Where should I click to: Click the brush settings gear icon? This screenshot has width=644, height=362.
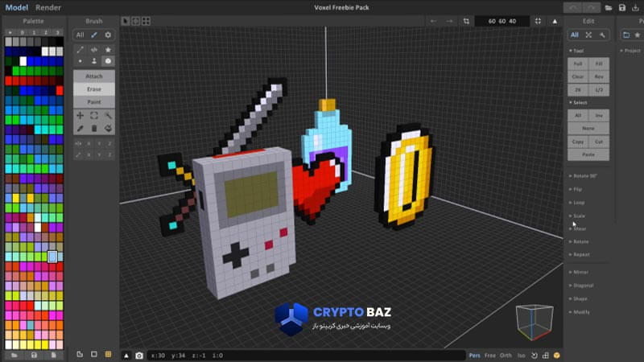tap(108, 35)
